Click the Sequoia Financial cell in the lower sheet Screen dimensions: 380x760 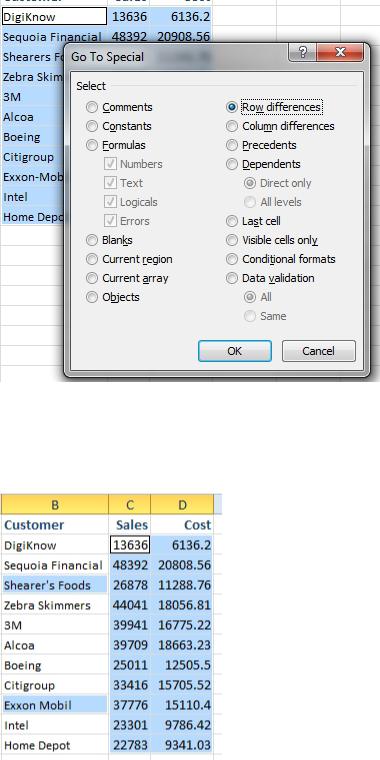[x=55, y=565]
